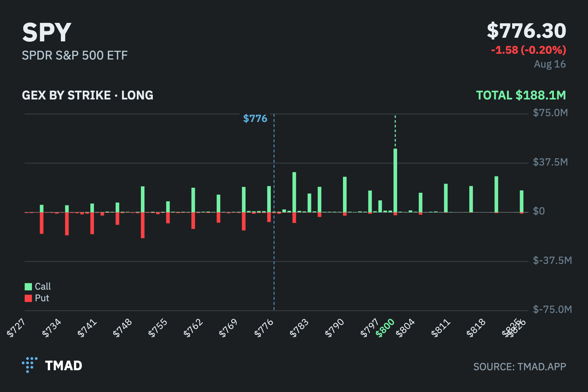Select the $748 strike axis label
The height and width of the screenshot is (392, 588).
click(x=122, y=327)
